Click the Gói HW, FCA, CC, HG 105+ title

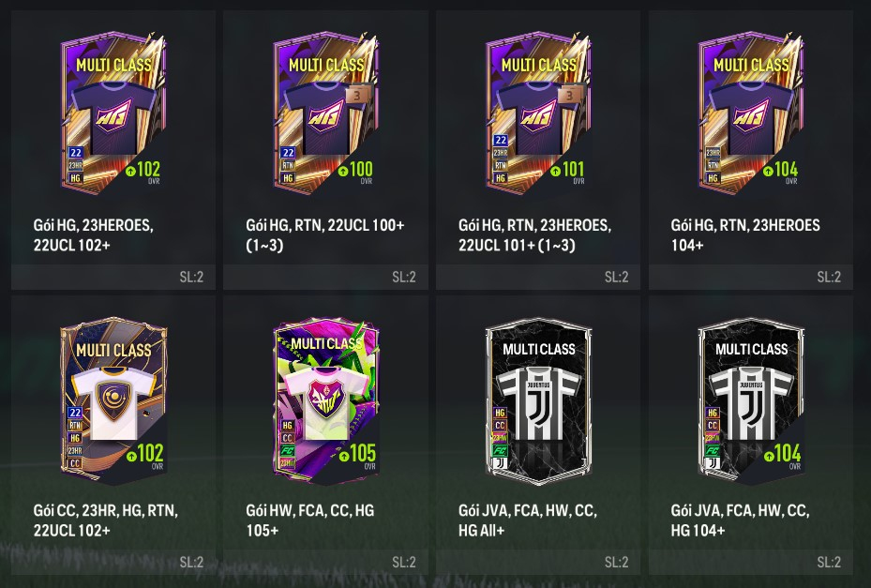coord(310,520)
